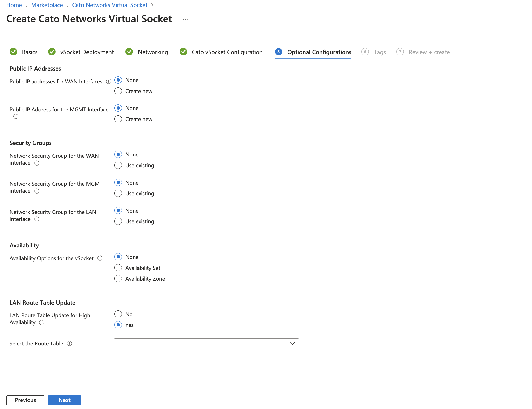The height and width of the screenshot is (409, 532).
Task: Click the MGMT interface security group info icon
Action: [x=37, y=191]
